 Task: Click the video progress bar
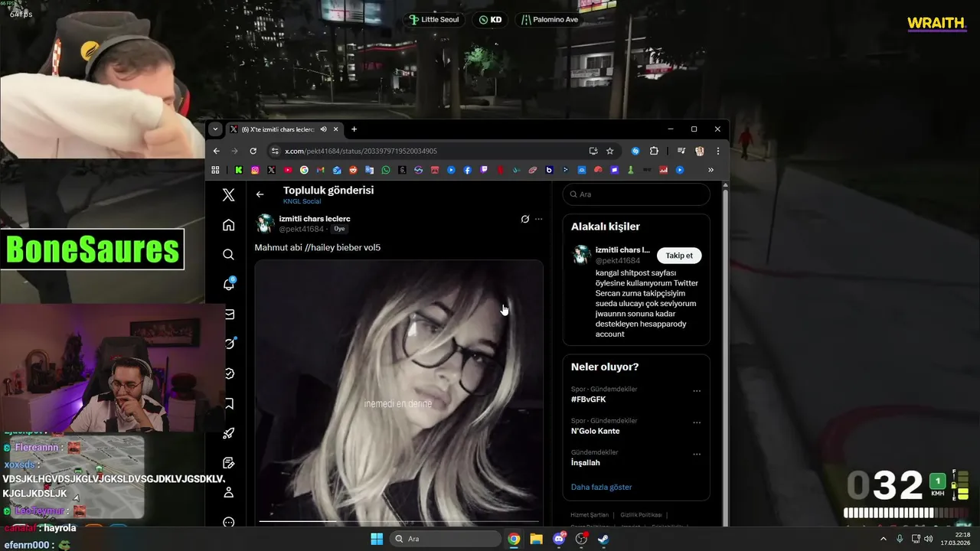(399, 520)
